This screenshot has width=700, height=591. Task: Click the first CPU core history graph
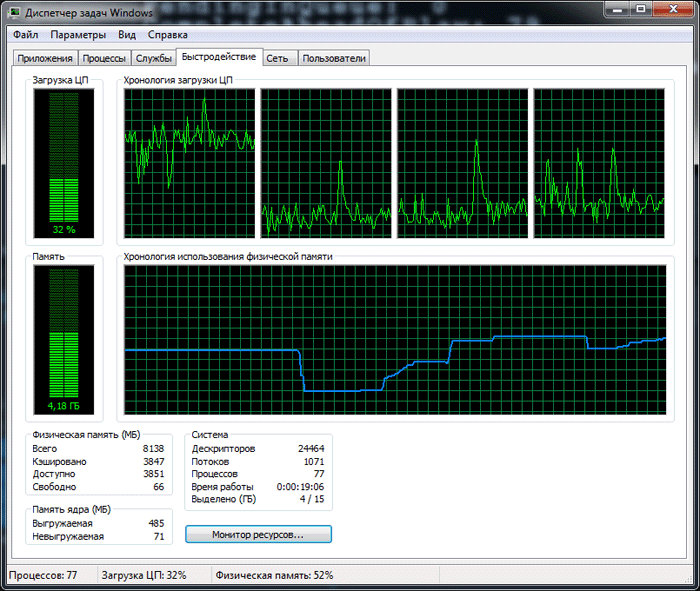pyautogui.click(x=190, y=163)
